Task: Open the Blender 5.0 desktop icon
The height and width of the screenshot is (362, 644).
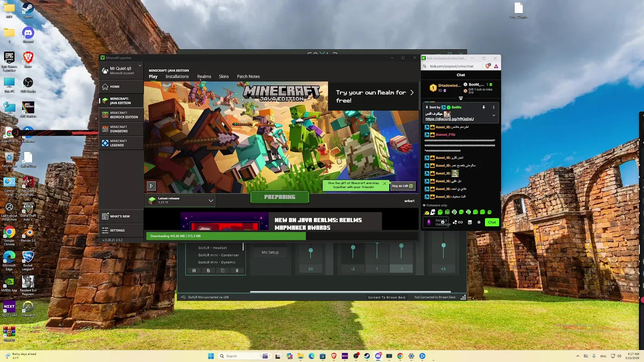Action: click(x=28, y=235)
